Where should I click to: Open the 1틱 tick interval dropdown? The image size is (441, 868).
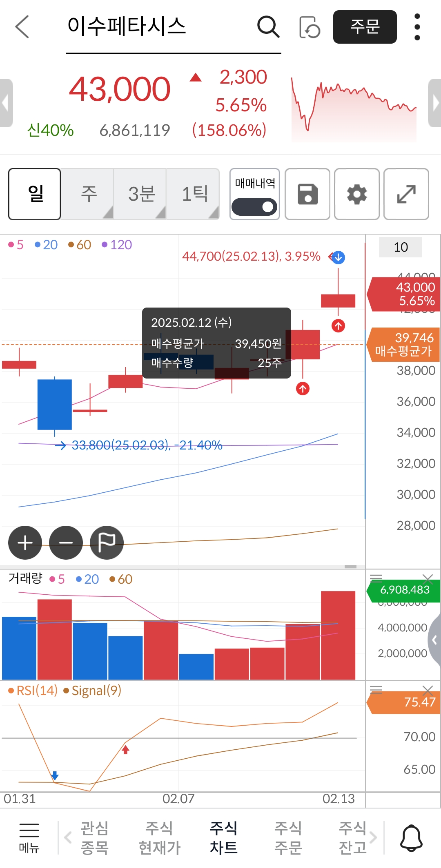pyautogui.click(x=193, y=194)
